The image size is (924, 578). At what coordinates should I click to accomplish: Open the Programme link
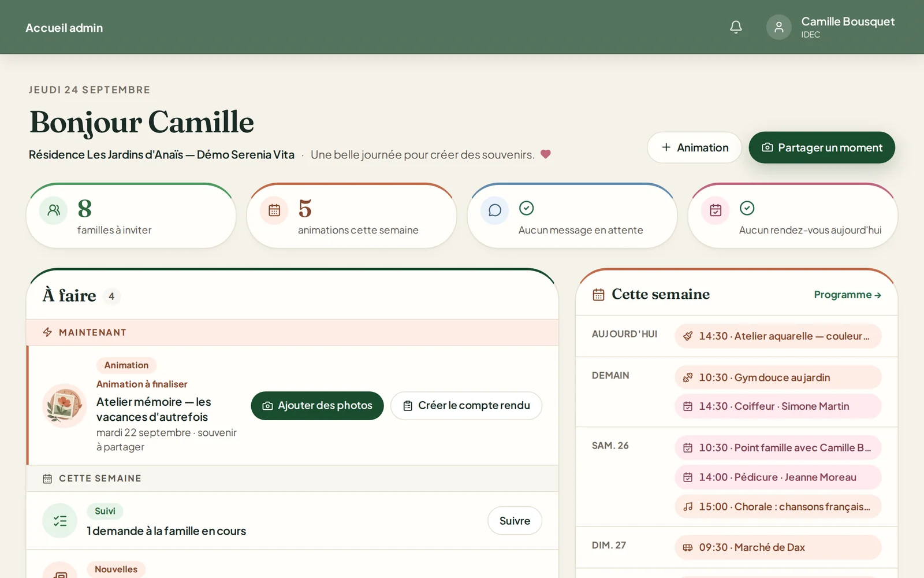tap(847, 295)
